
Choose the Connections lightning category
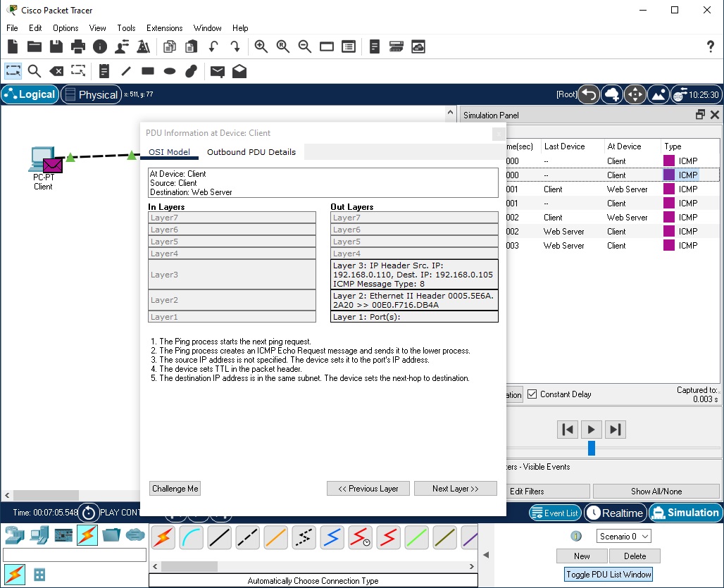[x=87, y=535]
